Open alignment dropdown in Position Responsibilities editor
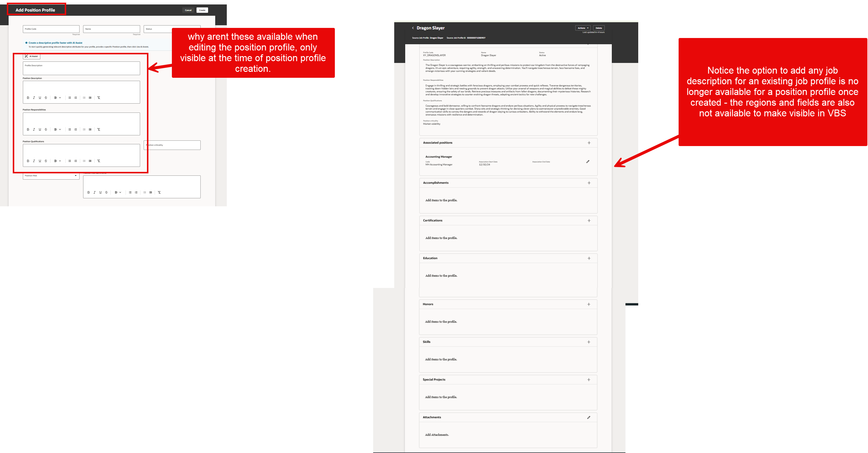The width and height of the screenshot is (868, 453). pos(57,129)
